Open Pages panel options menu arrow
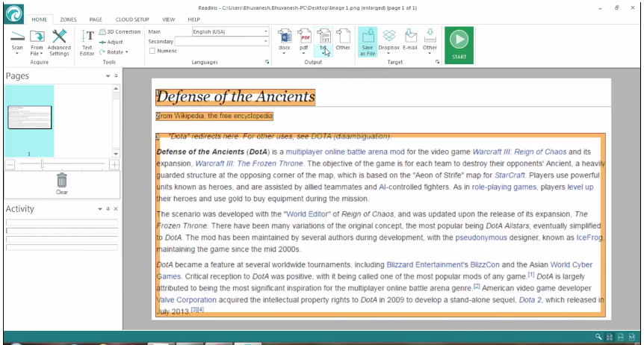The height and width of the screenshot is (345, 644). point(108,75)
